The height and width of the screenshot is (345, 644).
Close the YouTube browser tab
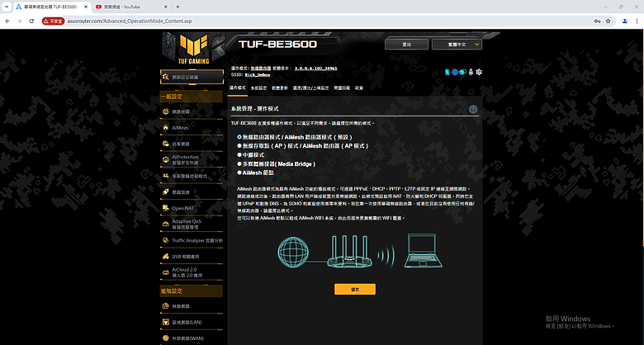165,7
